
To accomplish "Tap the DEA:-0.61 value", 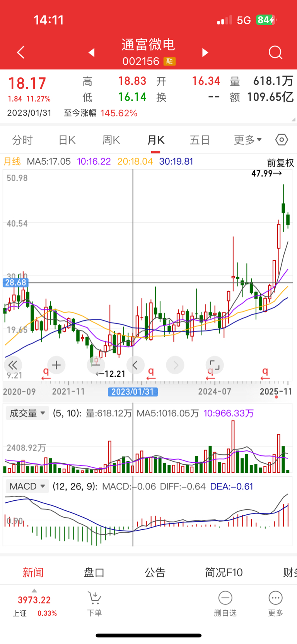I will pyautogui.click(x=231, y=486).
